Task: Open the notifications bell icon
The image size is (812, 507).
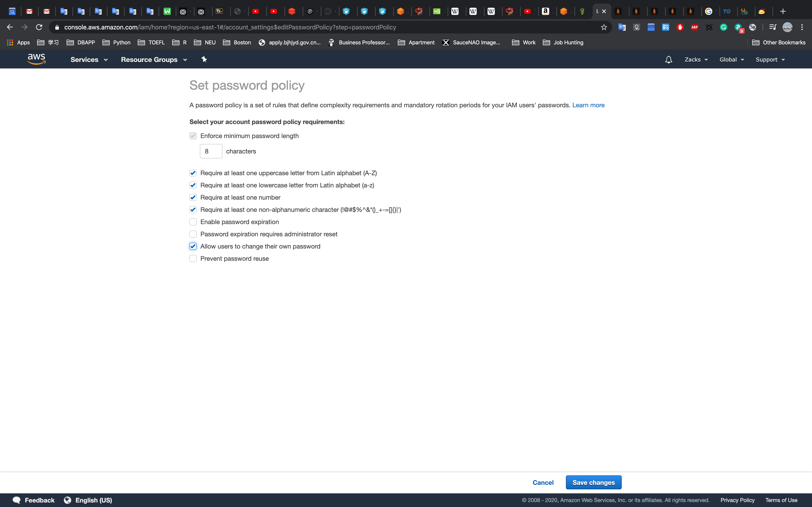Action: click(x=668, y=60)
